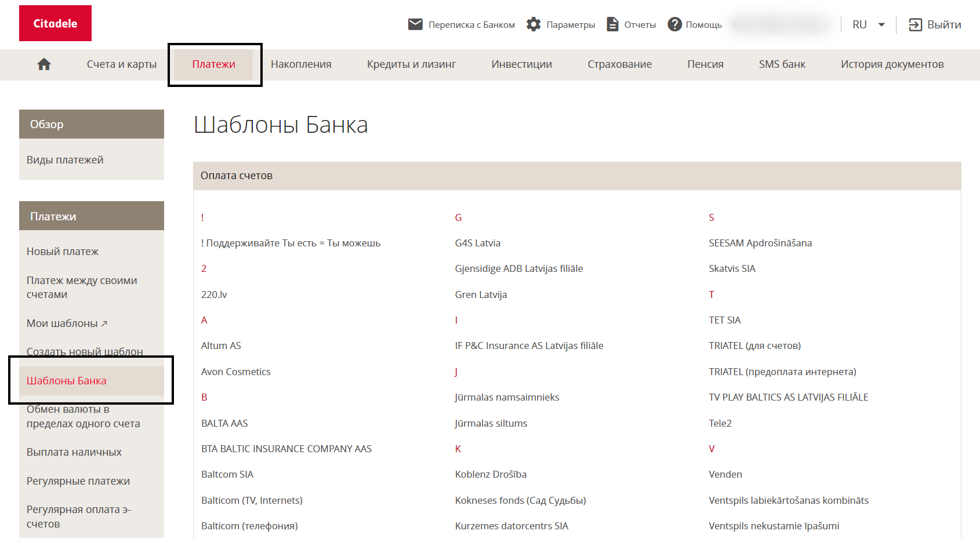The image size is (980, 538).
Task: Click the question mark help icon
Action: tap(674, 24)
